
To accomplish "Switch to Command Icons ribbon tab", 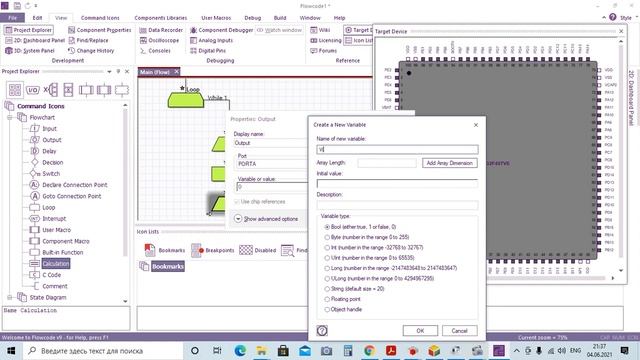I will pos(100,18).
